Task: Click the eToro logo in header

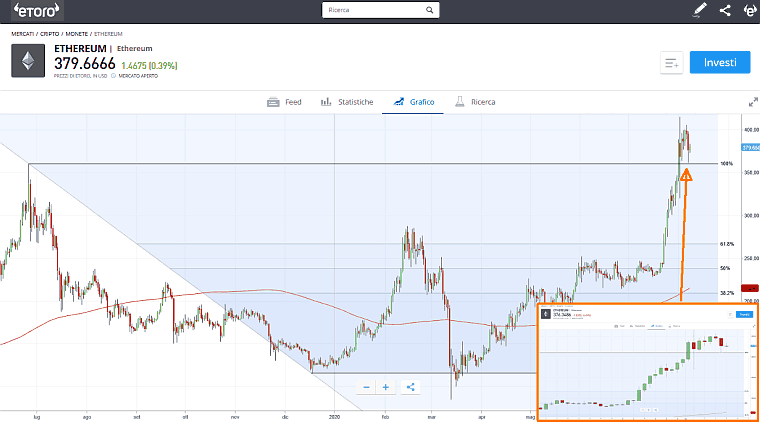Action: point(39,11)
